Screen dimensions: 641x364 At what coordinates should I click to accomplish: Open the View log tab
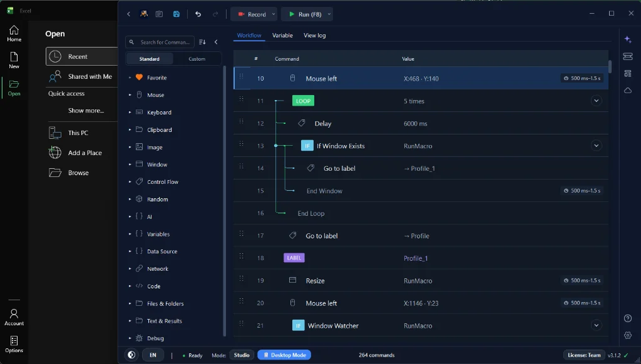(315, 36)
